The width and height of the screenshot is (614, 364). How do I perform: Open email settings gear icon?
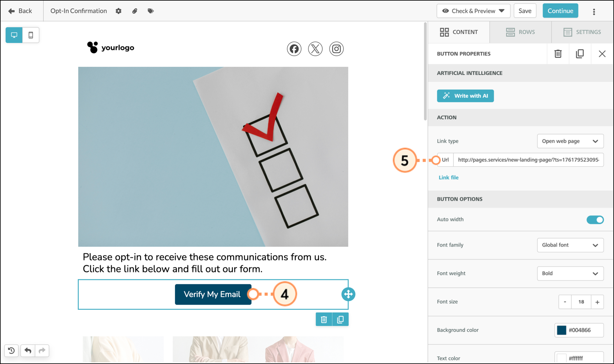coord(119,11)
